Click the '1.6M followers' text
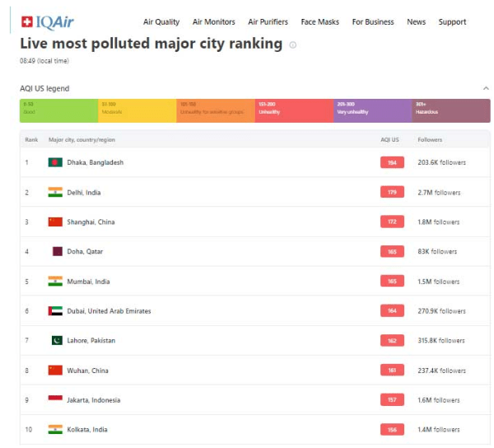 [439, 400]
